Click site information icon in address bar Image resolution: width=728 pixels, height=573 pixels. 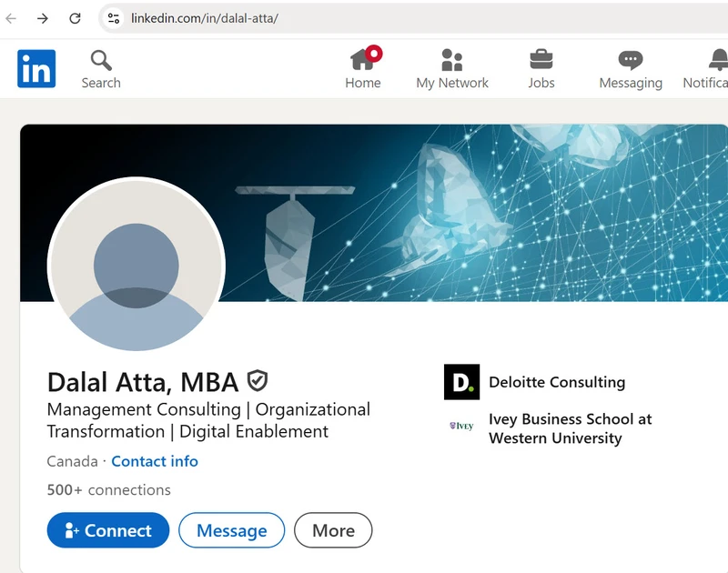[114, 18]
